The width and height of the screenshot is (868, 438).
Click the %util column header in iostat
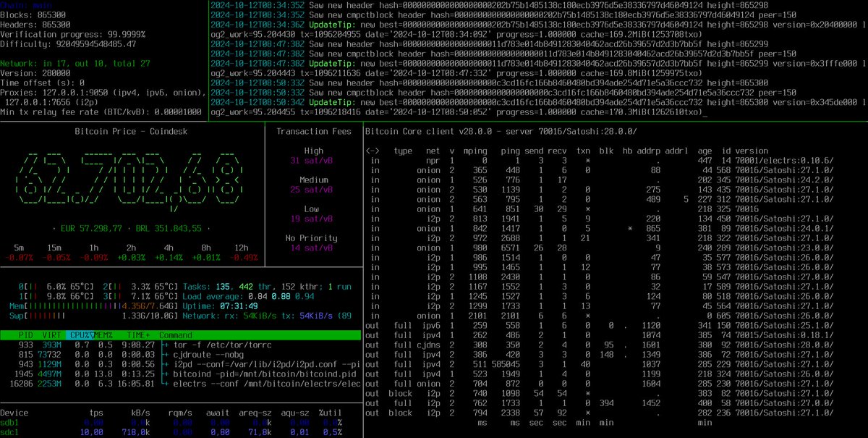329,412
